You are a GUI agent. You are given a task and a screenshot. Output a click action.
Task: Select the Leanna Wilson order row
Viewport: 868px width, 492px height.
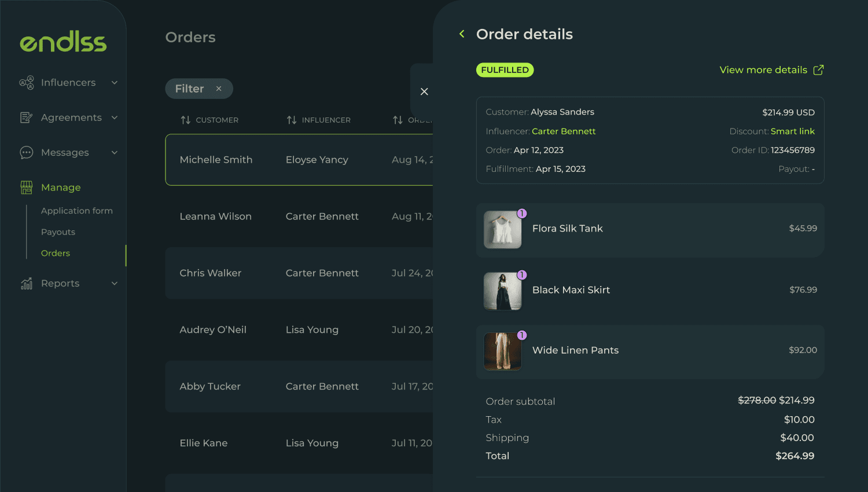[299, 216]
